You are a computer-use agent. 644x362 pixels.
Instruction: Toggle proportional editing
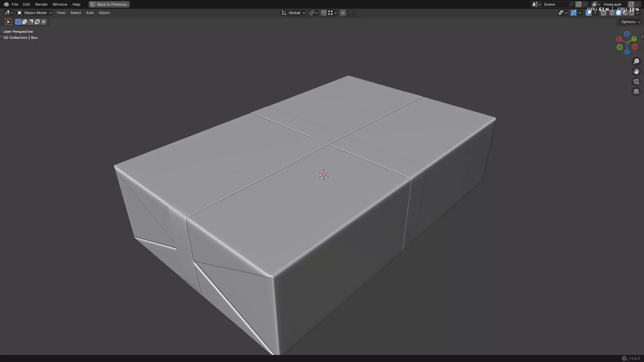click(342, 13)
